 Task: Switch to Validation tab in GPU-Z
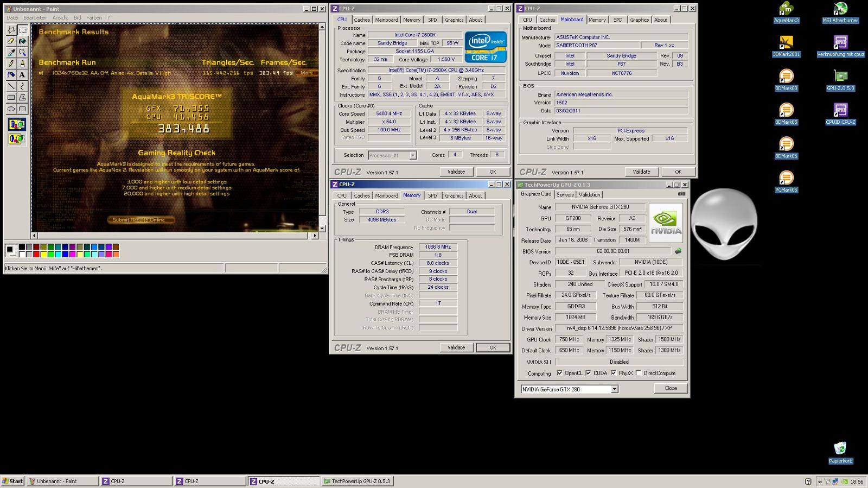[x=589, y=194]
